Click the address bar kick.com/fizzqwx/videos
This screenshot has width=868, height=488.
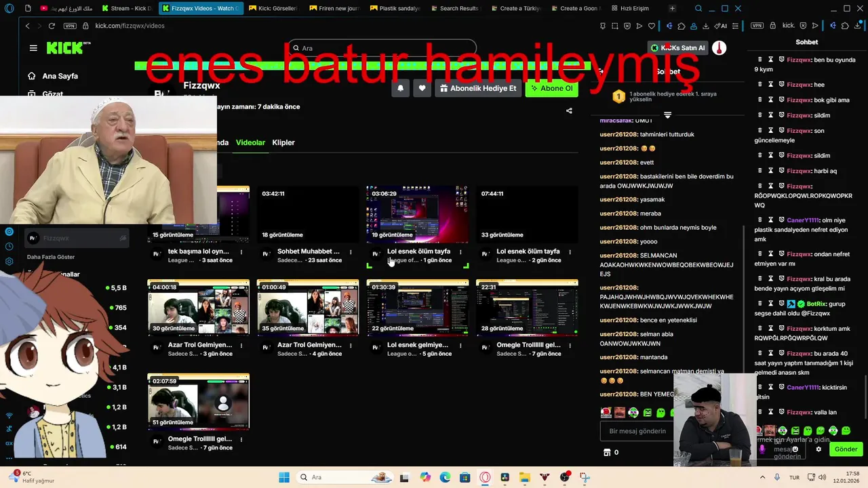tap(130, 26)
